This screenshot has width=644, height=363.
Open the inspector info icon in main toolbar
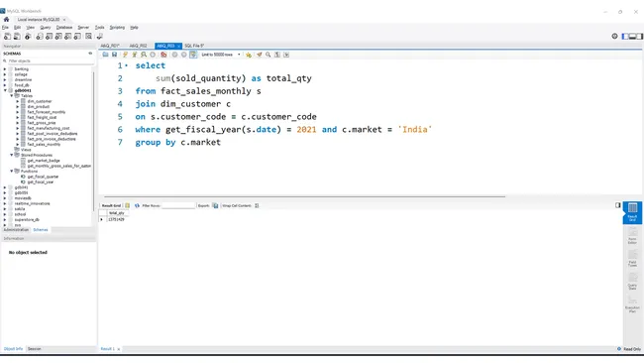coord(28,36)
